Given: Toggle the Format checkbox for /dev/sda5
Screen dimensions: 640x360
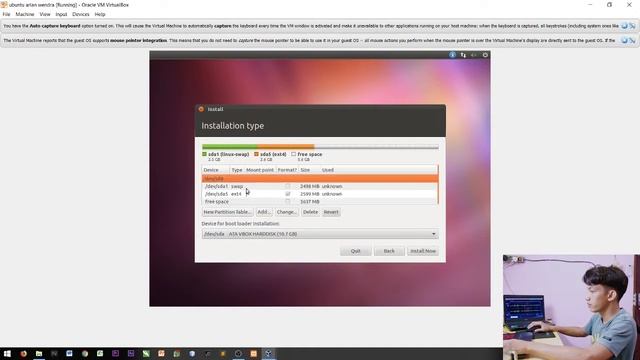Looking at the screenshot, I should (x=288, y=194).
